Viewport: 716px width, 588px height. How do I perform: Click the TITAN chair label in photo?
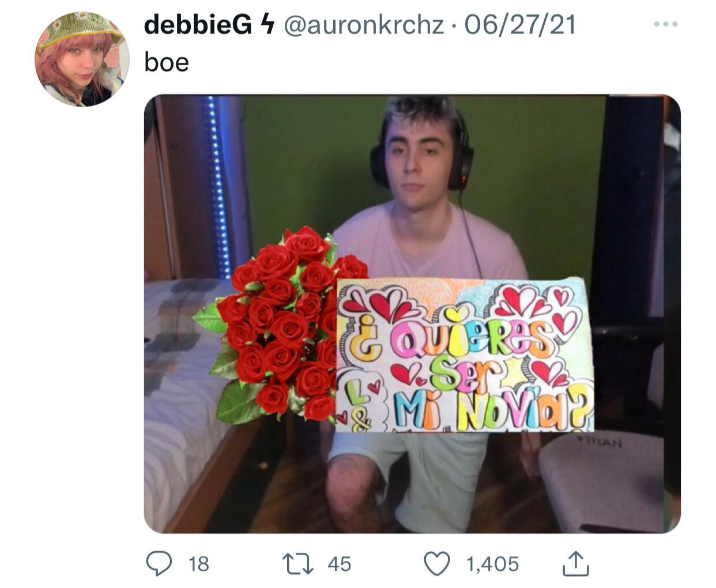pyautogui.click(x=600, y=443)
